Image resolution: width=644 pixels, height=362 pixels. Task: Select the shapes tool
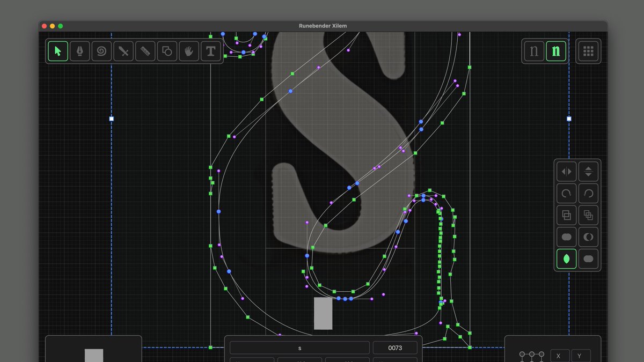[167, 51]
